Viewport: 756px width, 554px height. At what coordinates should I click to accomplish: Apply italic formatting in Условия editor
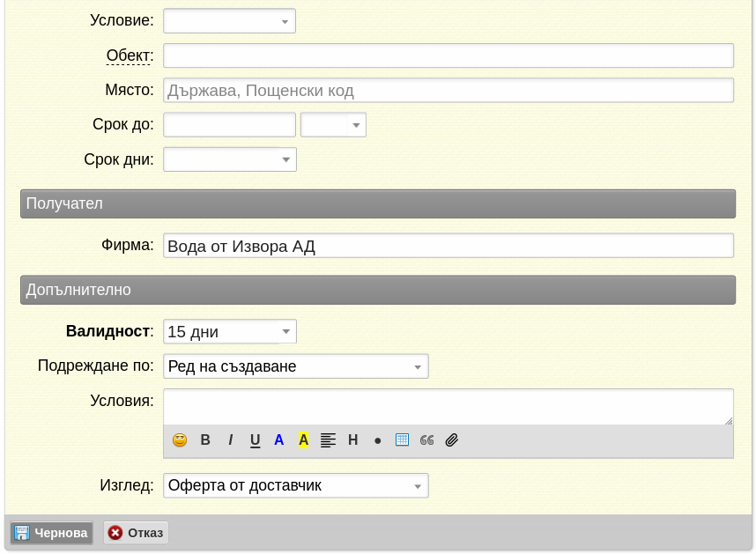pos(231,440)
